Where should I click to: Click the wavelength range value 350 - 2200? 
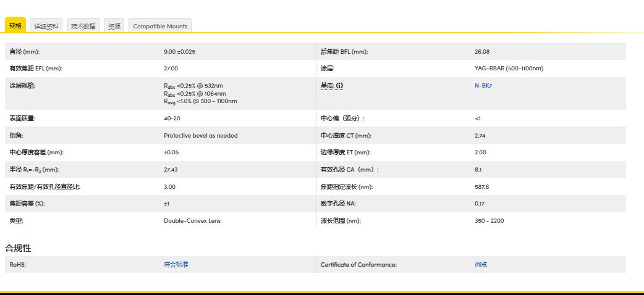pyautogui.click(x=489, y=221)
